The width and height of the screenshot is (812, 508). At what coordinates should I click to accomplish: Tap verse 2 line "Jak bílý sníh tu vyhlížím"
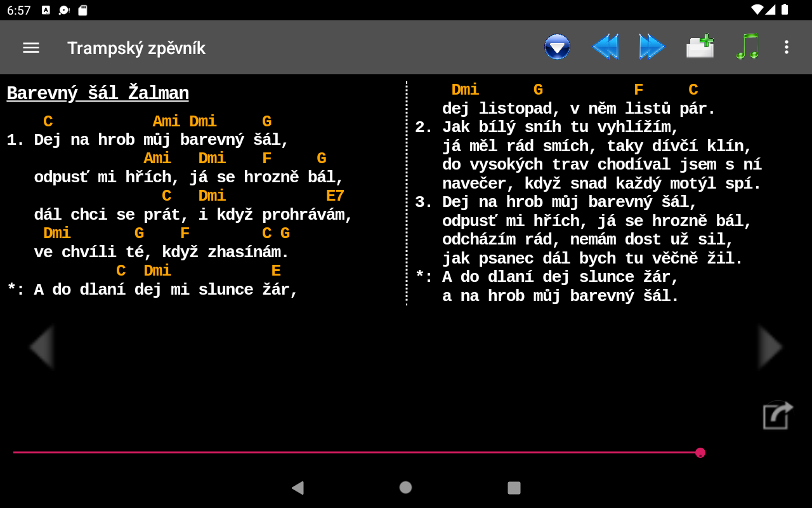(x=561, y=127)
